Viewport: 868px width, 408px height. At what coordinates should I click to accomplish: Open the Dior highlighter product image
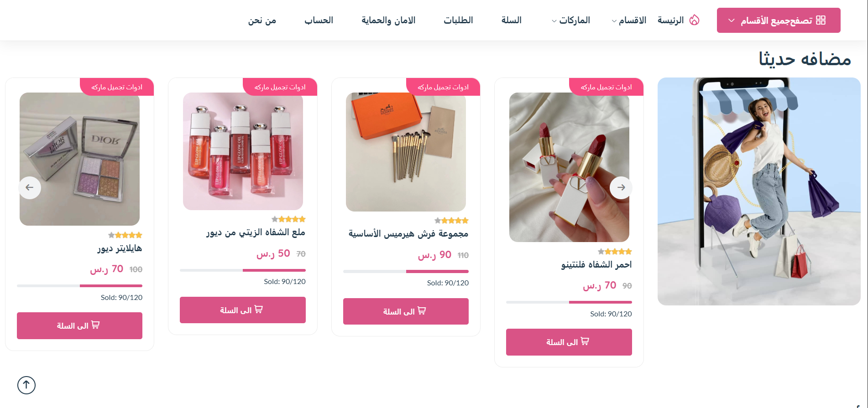79,159
